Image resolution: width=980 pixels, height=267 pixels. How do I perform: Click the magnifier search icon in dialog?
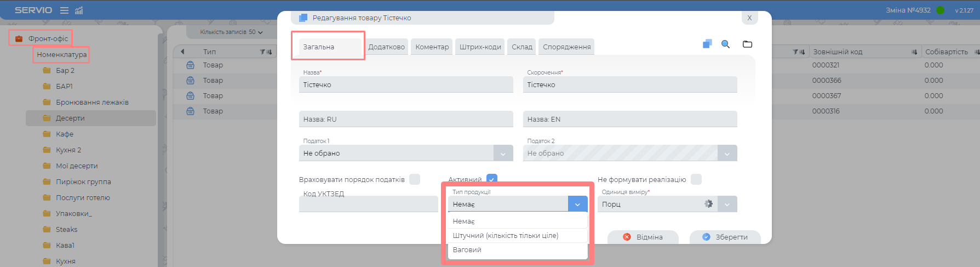tap(725, 44)
